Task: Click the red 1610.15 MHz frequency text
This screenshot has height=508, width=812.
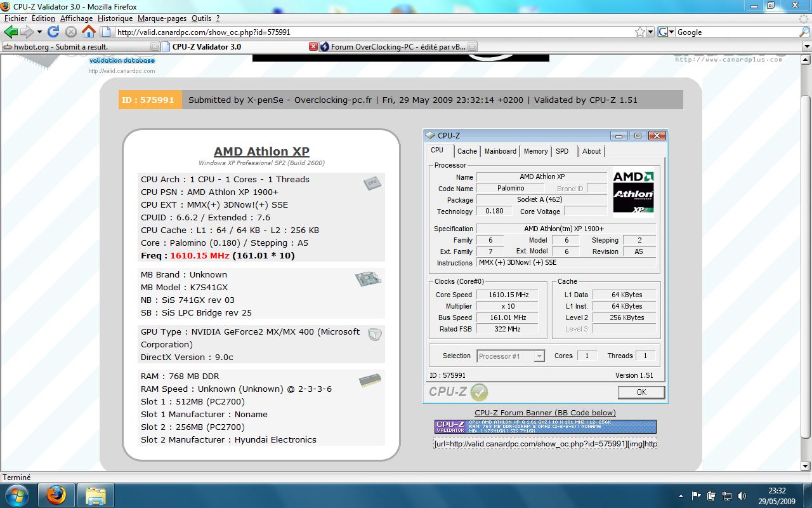Action: (200, 256)
